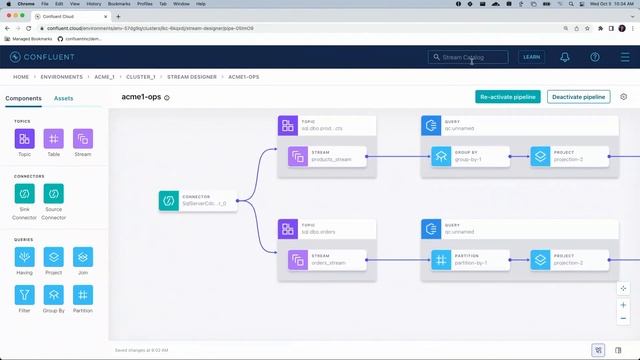Click info icon beside acme1-ops

click(x=167, y=98)
